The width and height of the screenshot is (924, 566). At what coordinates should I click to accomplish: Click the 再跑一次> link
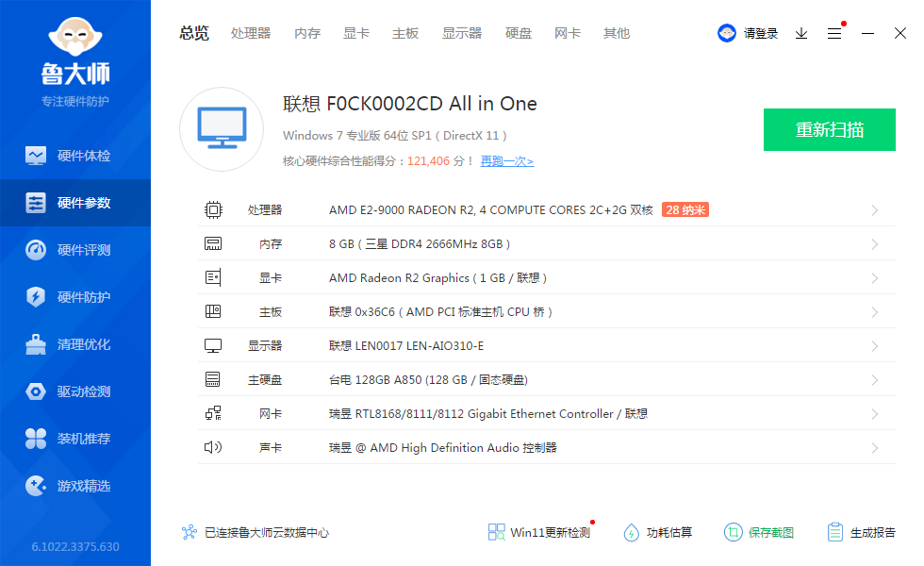click(507, 161)
